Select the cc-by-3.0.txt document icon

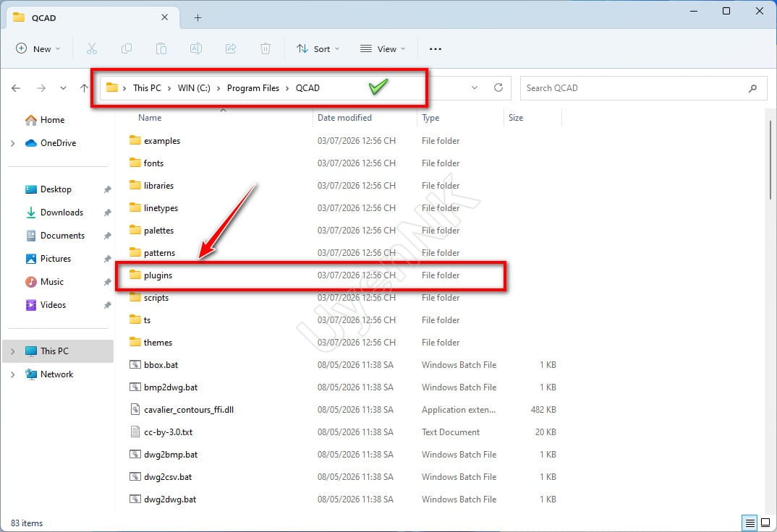135,432
